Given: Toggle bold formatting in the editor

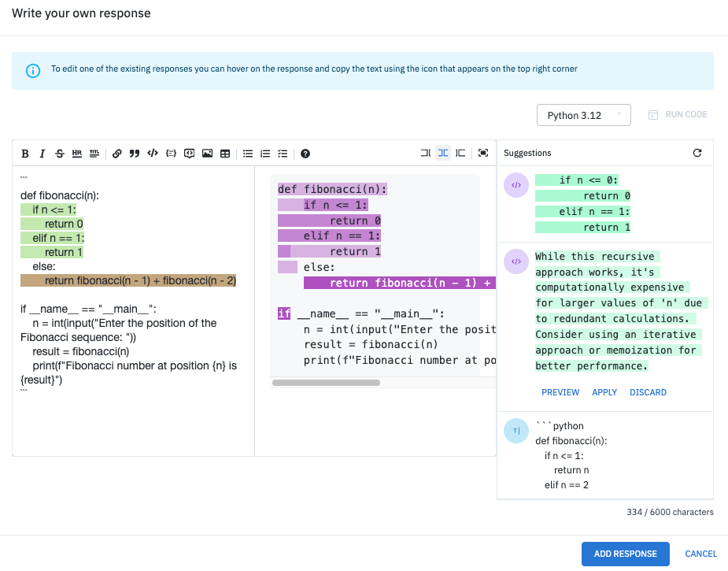Looking at the screenshot, I should click(25, 154).
